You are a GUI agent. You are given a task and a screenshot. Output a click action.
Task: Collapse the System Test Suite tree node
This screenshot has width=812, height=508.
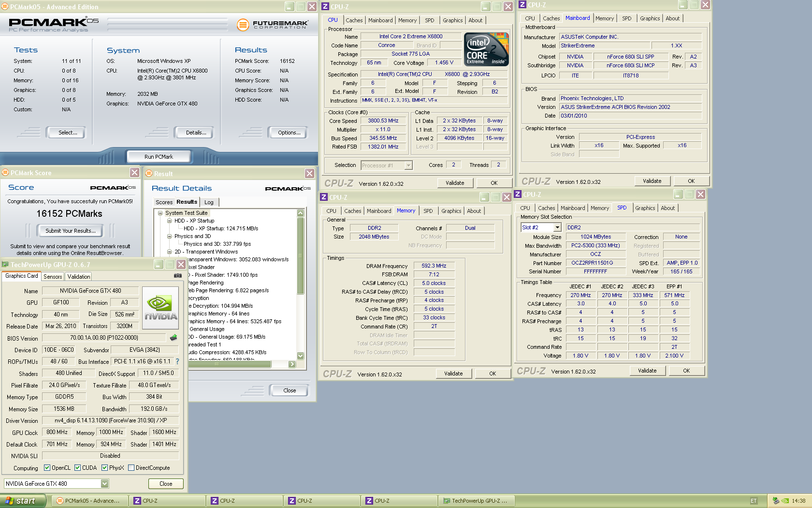[x=160, y=213]
